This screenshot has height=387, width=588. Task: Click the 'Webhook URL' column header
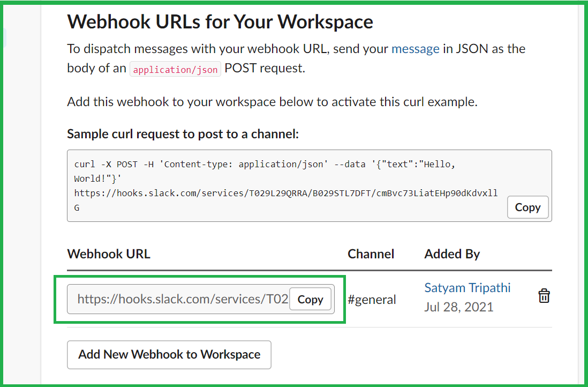109,254
